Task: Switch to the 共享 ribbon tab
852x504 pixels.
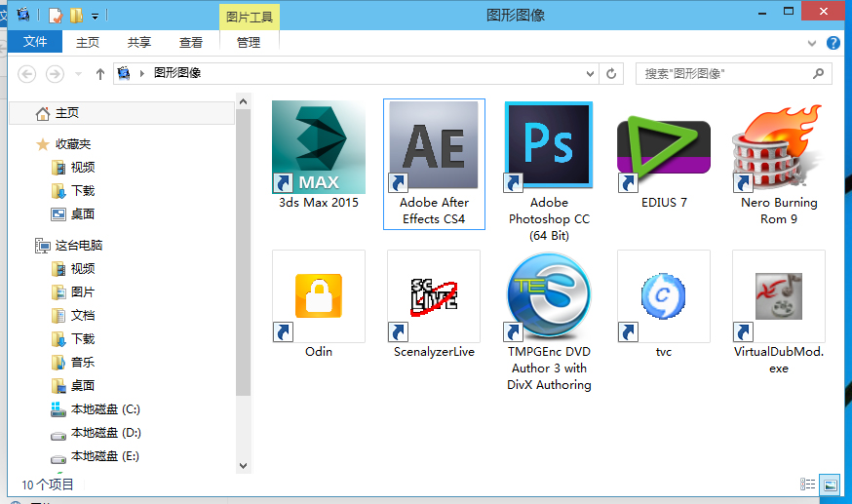Action: pos(139,42)
